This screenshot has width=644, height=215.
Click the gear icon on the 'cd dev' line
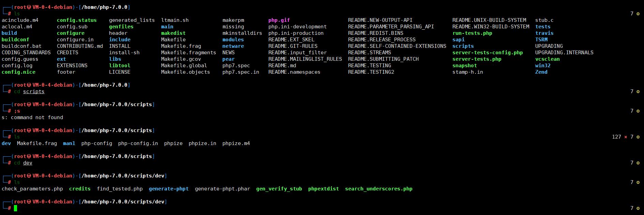(638, 163)
